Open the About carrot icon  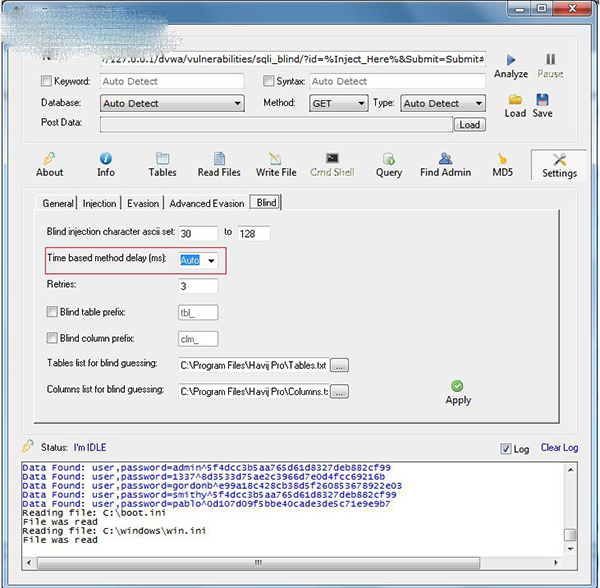tap(49, 158)
